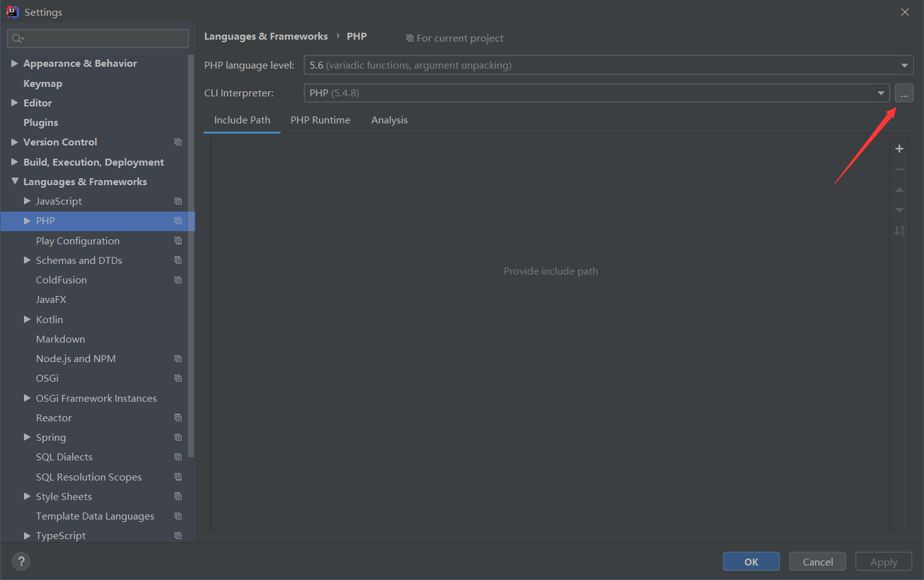
Task: Collapse the Languages & Frameworks section
Action: coord(14,181)
